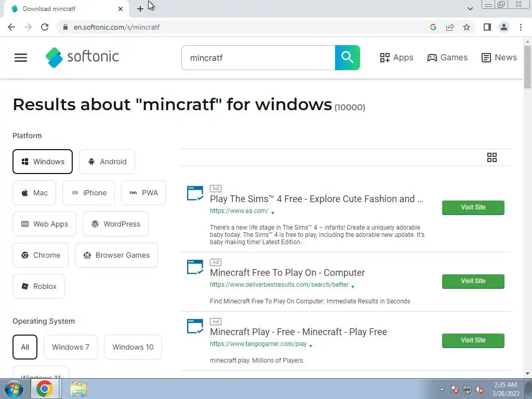Expand the deliverbestresults.com URL dropdown arrow

[353, 287]
